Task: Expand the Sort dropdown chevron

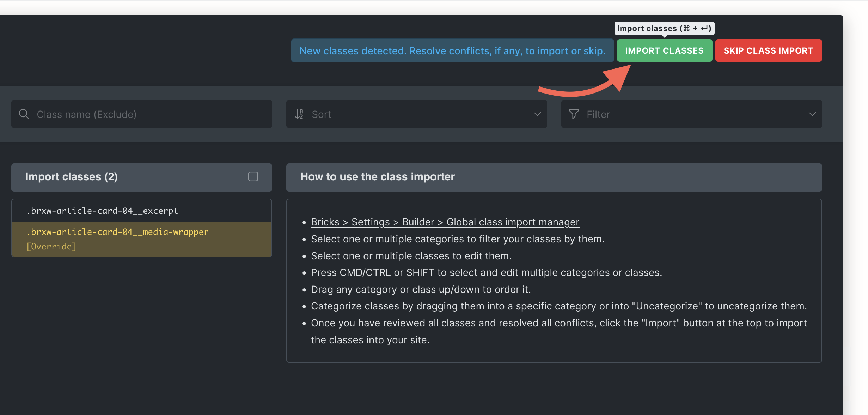Action: pyautogui.click(x=537, y=114)
